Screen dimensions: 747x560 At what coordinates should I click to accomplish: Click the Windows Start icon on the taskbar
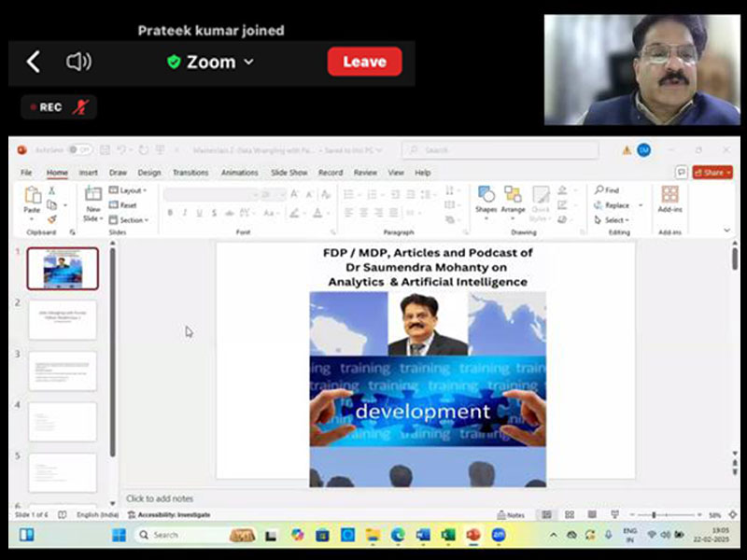click(x=119, y=535)
